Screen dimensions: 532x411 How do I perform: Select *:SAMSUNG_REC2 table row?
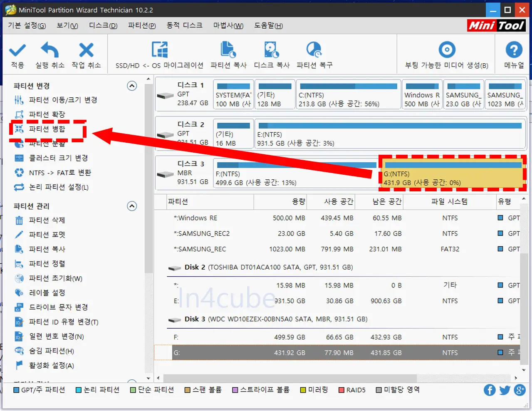(x=337, y=233)
